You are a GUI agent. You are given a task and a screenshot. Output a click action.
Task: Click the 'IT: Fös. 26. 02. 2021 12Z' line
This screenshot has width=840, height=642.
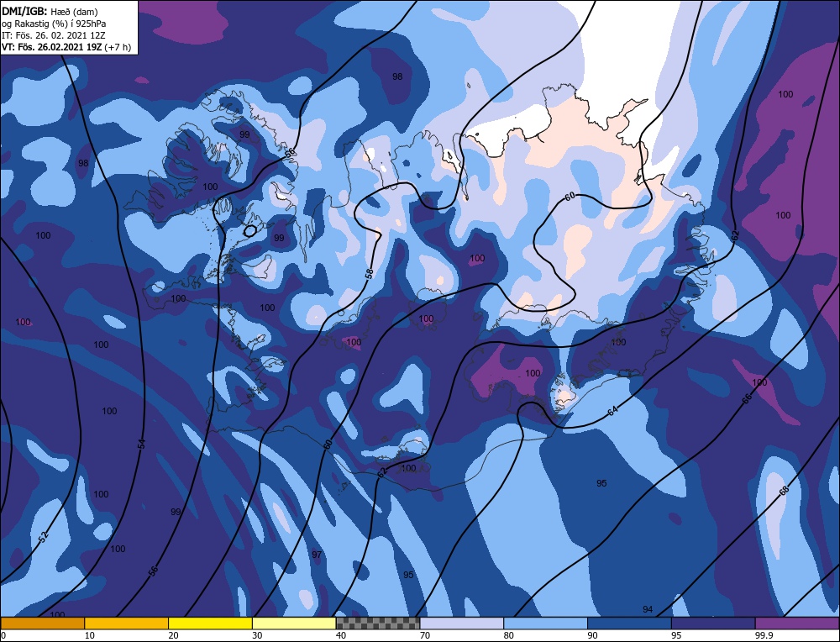click(x=54, y=35)
